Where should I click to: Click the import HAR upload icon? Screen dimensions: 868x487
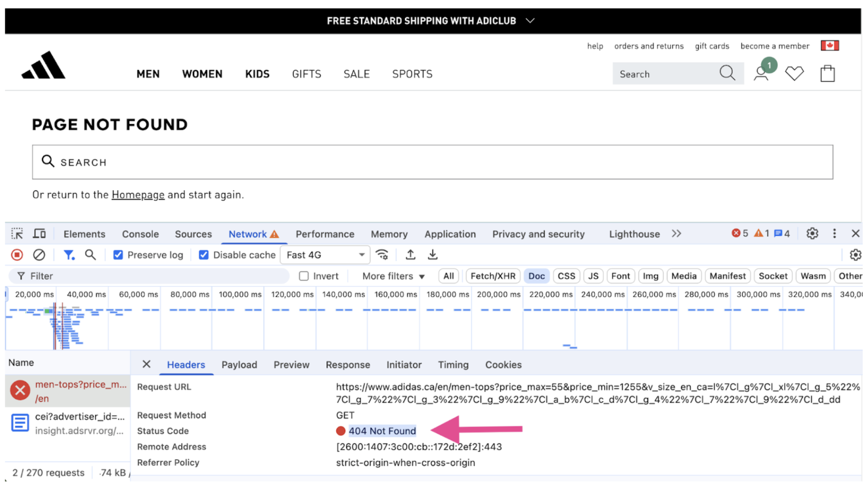point(410,255)
